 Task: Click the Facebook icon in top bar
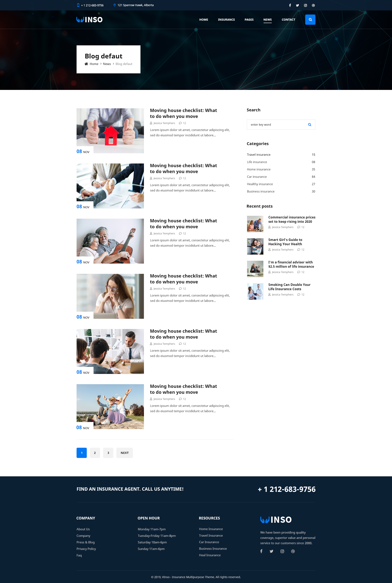290,5
